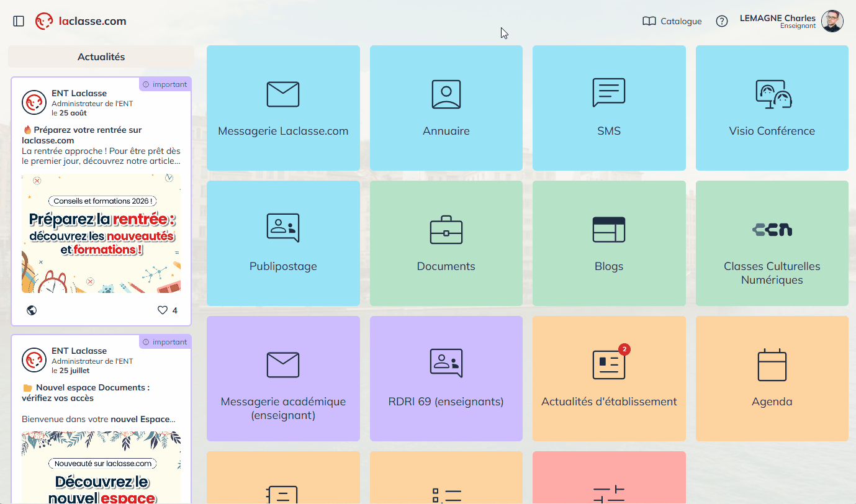Click the laclasse.com logo
The height and width of the screenshot is (504, 856).
click(x=81, y=21)
